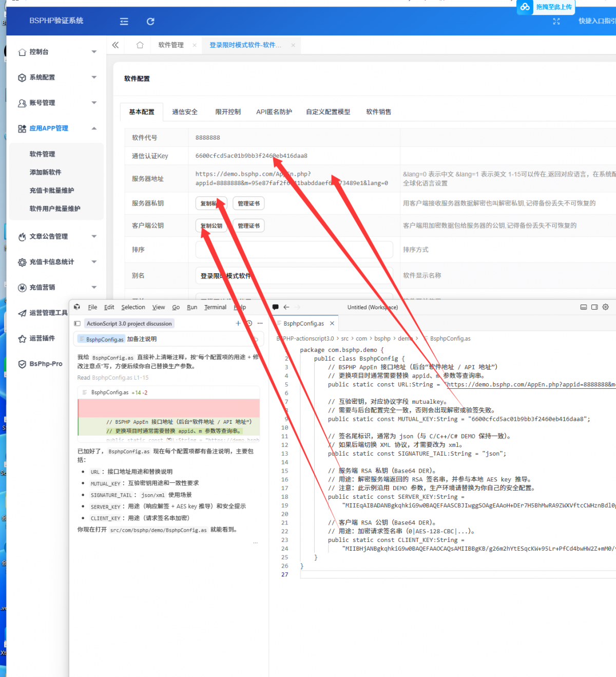The image size is (616, 677).
Task: Toggle the side panel layout icon
Action: pos(594,307)
